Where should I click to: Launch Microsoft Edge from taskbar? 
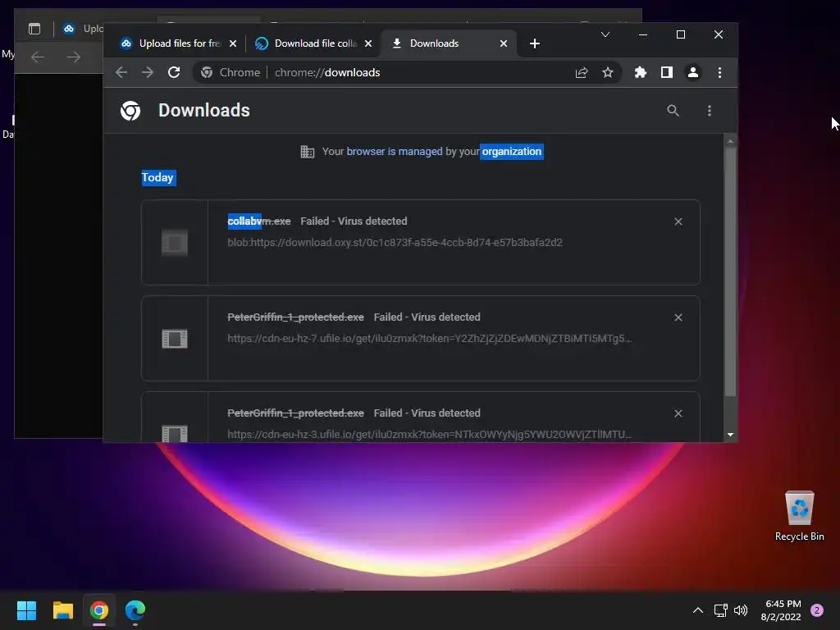point(135,610)
